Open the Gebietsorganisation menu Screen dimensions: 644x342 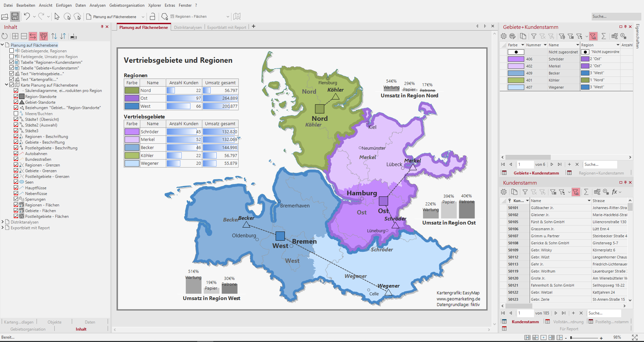[x=127, y=5]
